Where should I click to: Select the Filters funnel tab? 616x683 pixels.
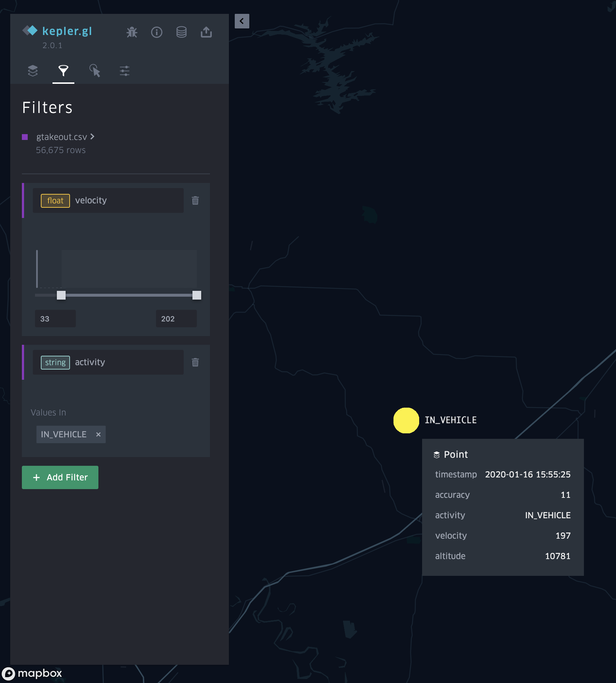point(63,71)
